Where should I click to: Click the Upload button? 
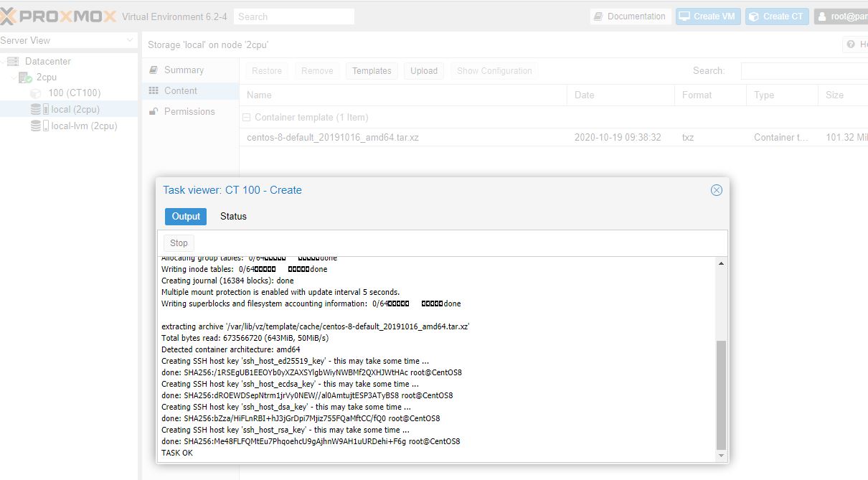[x=424, y=71]
